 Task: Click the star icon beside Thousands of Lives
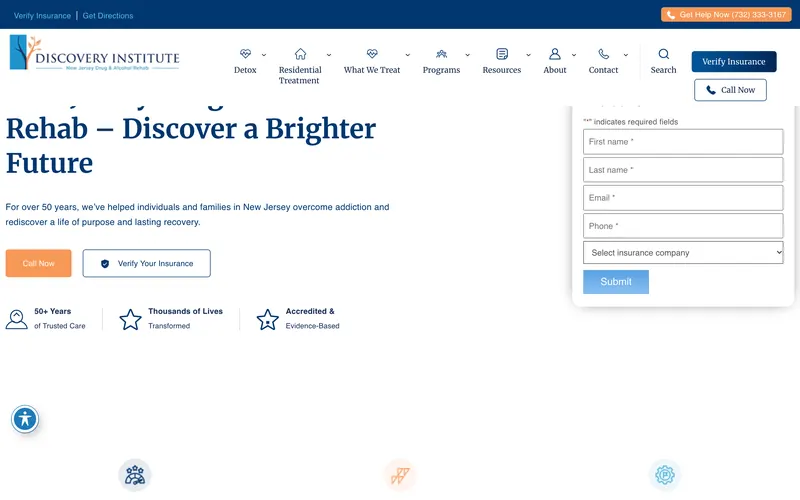coord(130,319)
